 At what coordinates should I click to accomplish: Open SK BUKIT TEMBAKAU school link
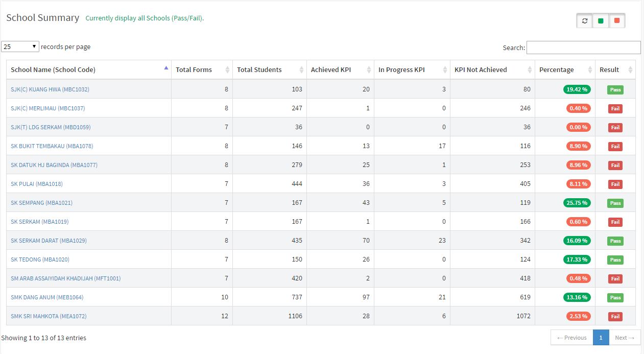52,146
